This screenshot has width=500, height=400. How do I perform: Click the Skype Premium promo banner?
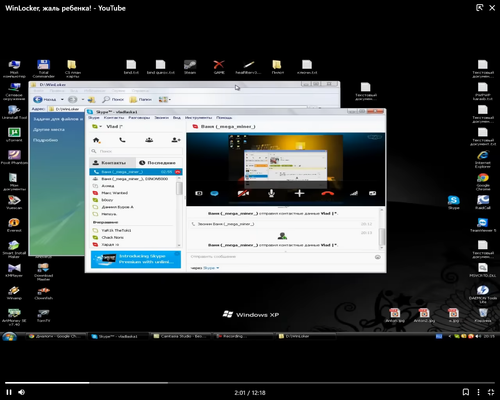(x=136, y=259)
